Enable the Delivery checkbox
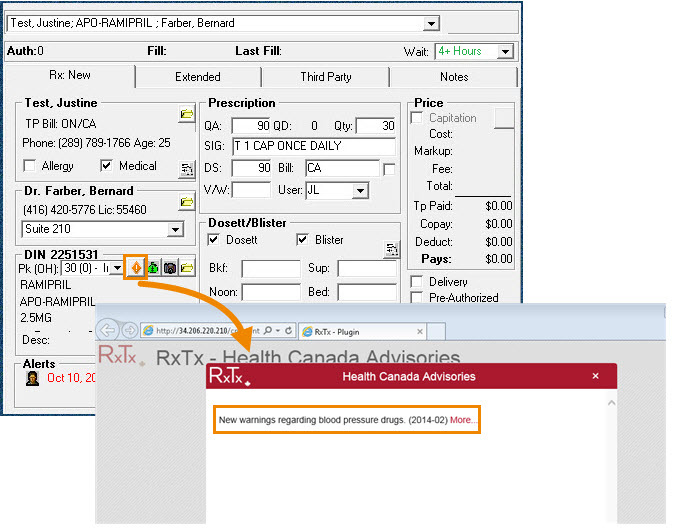 tap(417, 282)
